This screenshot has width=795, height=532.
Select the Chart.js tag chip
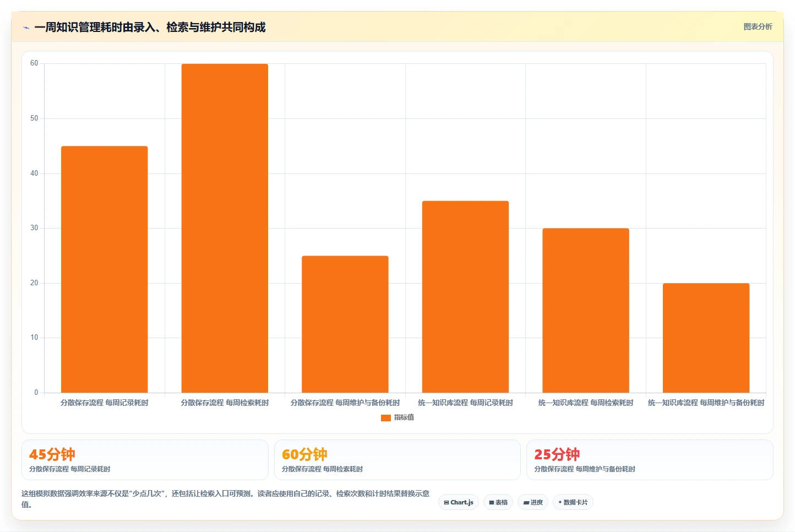(459, 502)
